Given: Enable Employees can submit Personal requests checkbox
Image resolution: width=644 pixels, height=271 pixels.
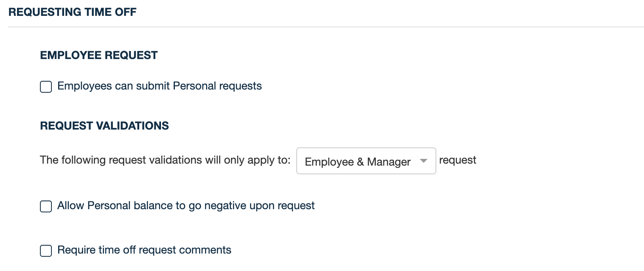Looking at the screenshot, I should (x=46, y=87).
